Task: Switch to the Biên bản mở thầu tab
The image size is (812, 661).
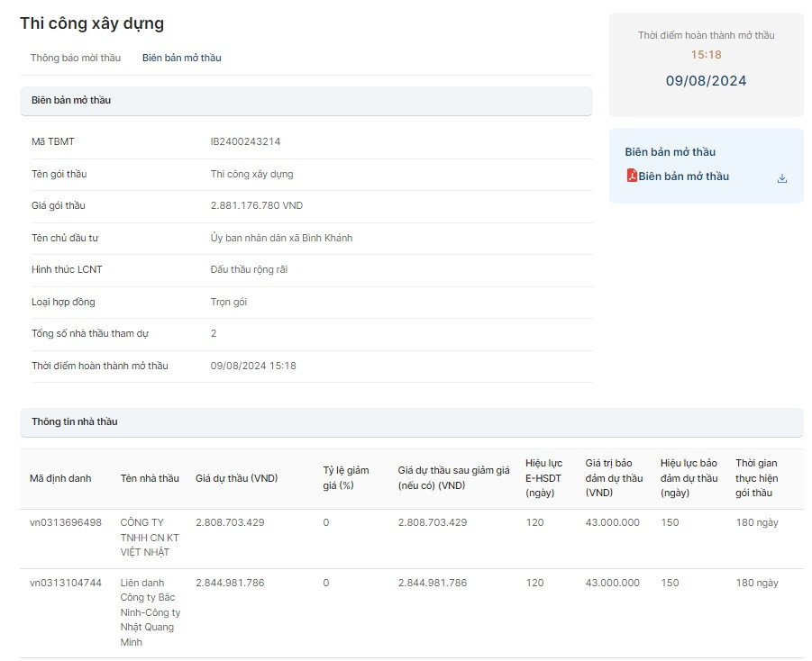Action: (x=181, y=58)
